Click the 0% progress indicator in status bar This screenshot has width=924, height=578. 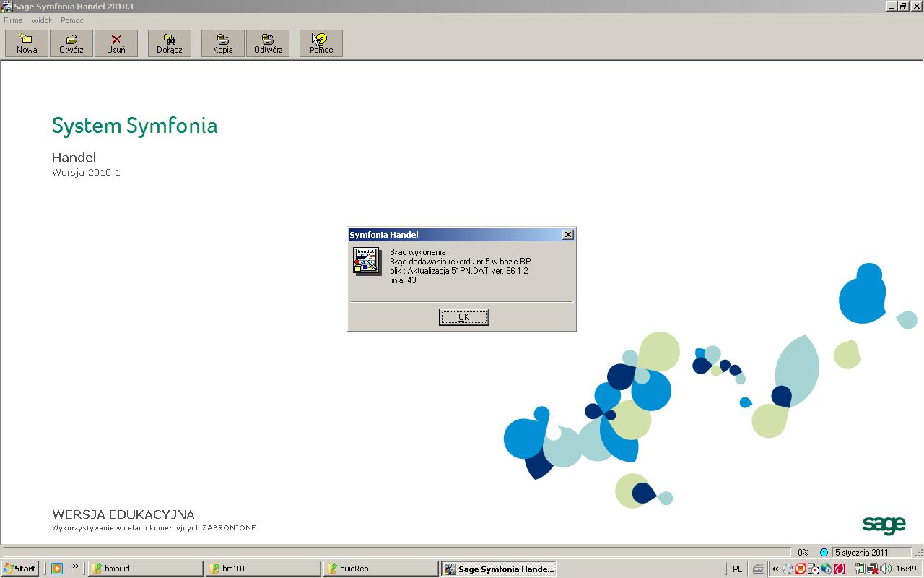(803, 552)
